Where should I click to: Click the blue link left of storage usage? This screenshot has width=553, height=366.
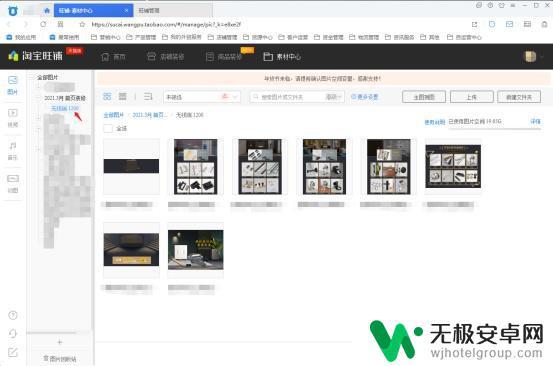(434, 122)
